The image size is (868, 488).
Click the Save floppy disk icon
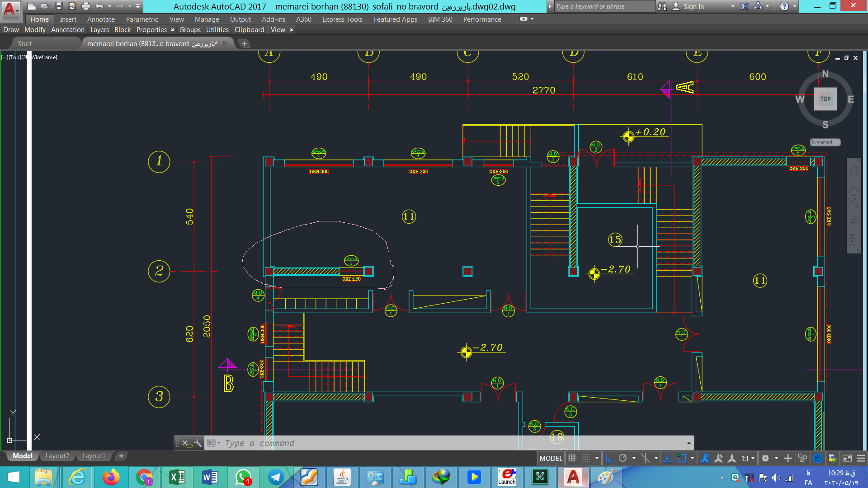(x=58, y=6)
